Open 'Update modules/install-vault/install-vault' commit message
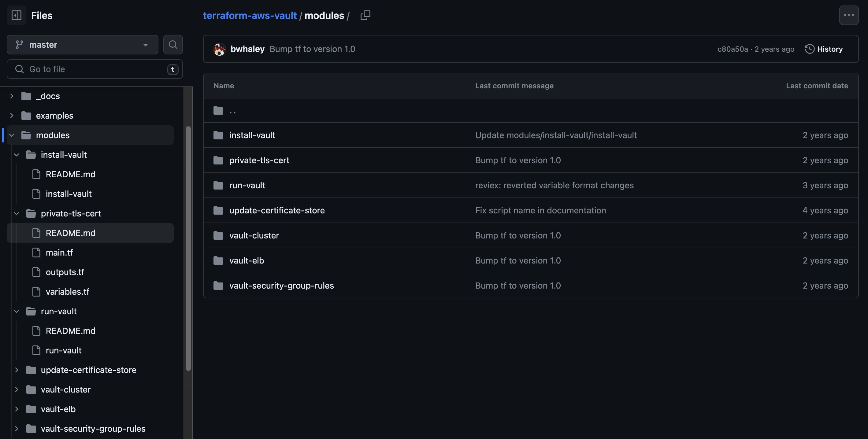The width and height of the screenshot is (868, 439). coord(556,135)
